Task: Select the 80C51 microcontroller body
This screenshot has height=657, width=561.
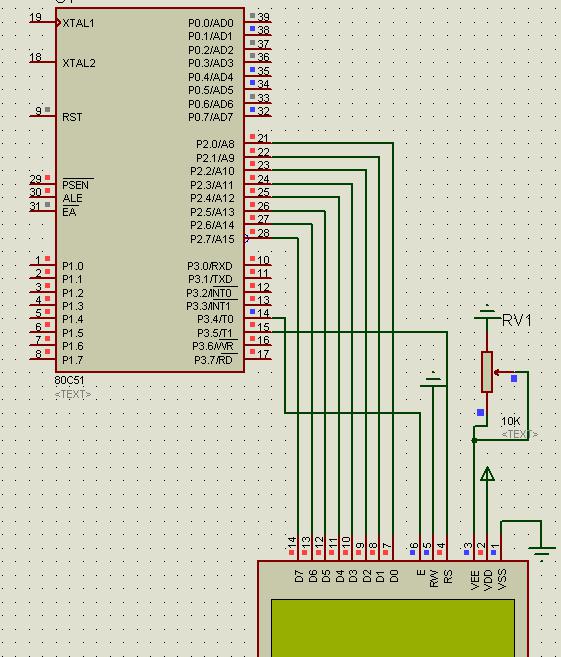Action: pos(150,190)
